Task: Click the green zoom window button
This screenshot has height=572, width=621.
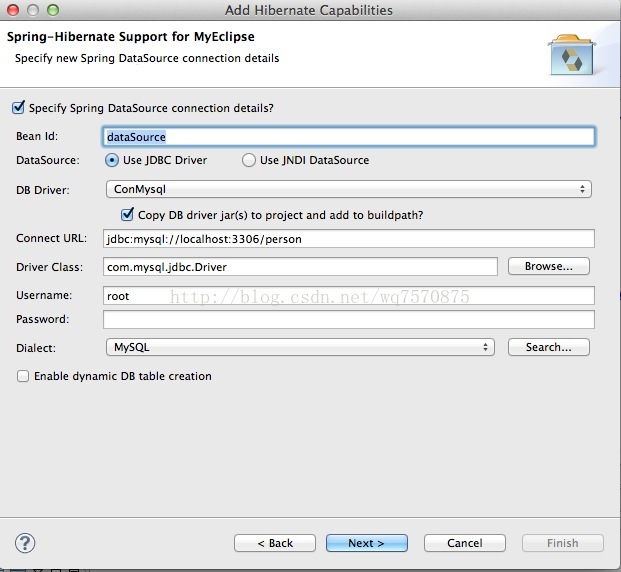Action: 53,10
